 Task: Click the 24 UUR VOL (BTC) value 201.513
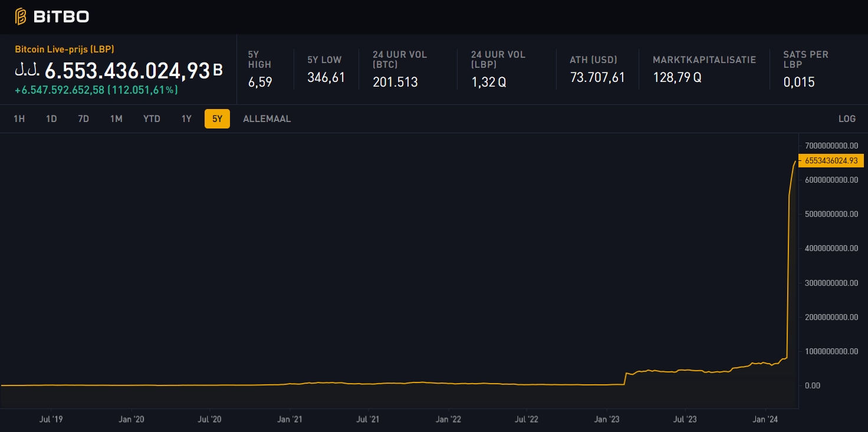click(395, 82)
